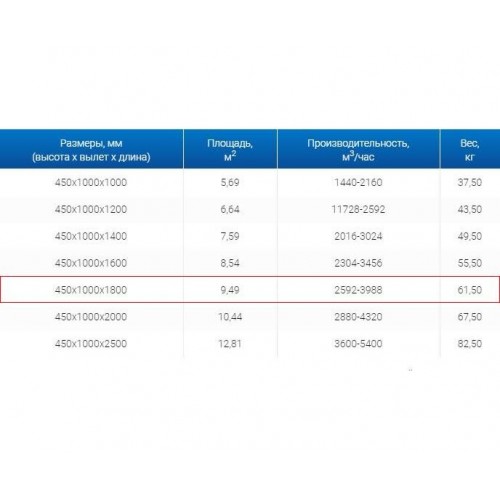Image resolution: width=500 pixels, height=500 pixels.
Task: Select the 450x1000x2000 size cell
Action: [x=91, y=317]
